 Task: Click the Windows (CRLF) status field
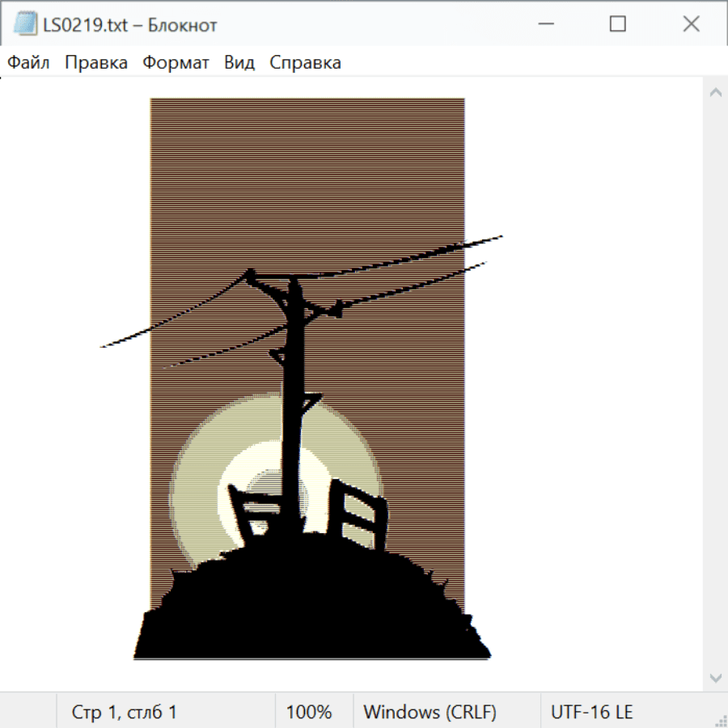coord(430,712)
